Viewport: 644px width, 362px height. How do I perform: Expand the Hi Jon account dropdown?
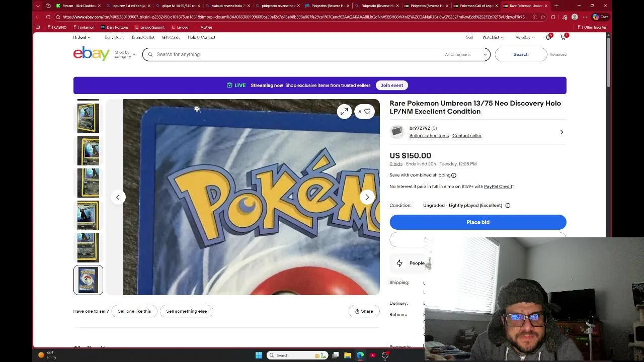(82, 37)
